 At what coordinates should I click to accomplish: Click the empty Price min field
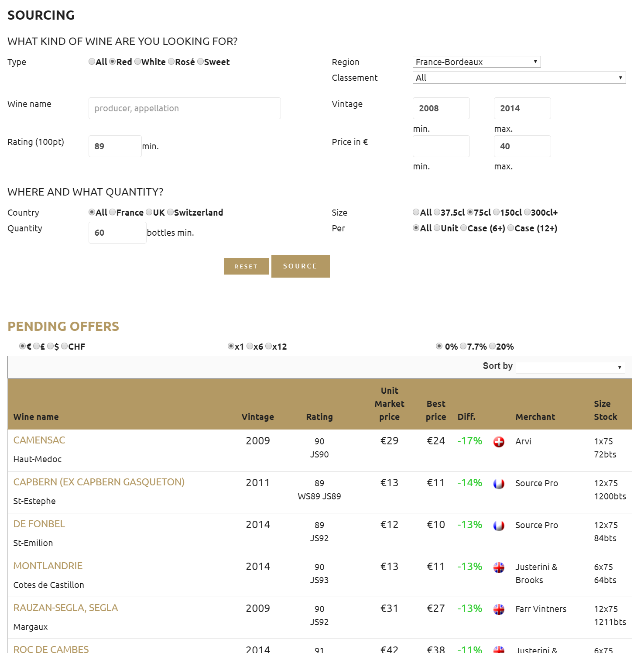[x=441, y=146]
